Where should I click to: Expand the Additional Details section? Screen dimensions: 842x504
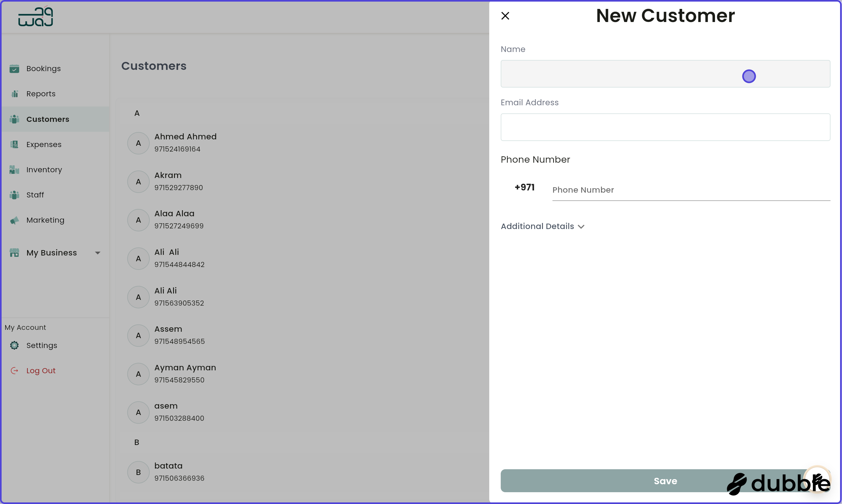pos(542,226)
